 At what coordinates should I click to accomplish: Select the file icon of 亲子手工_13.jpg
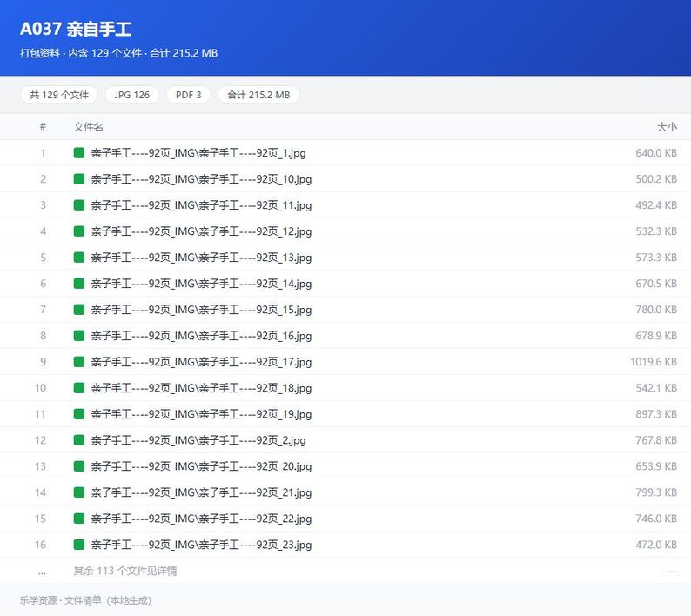79,258
